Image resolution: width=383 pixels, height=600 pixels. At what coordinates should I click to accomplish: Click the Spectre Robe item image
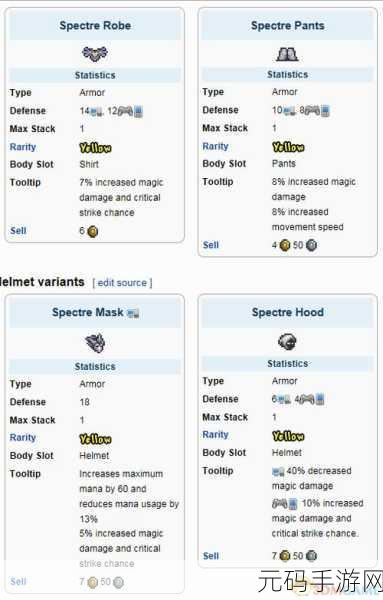95,54
